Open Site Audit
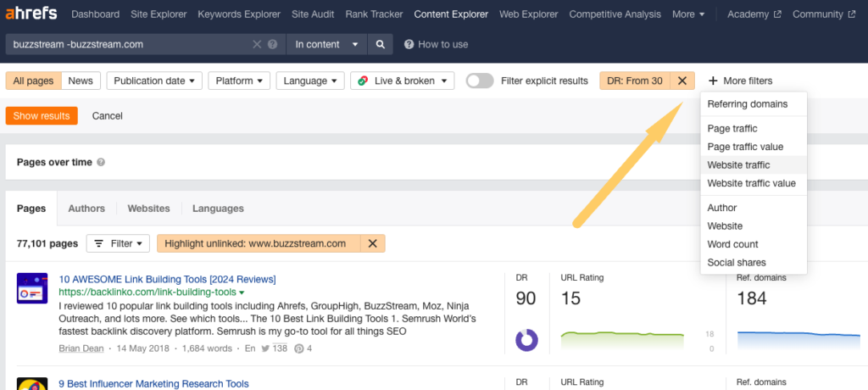868x390 pixels. tap(313, 14)
